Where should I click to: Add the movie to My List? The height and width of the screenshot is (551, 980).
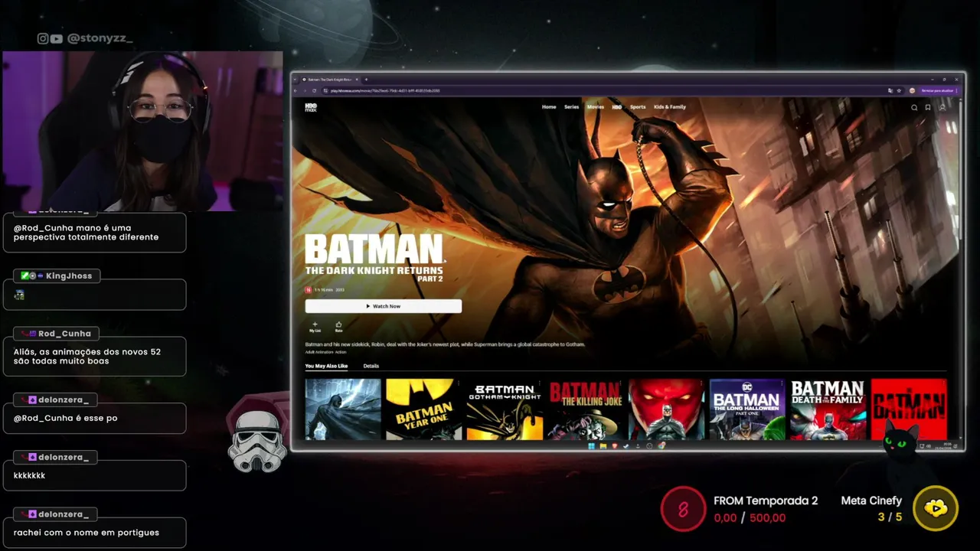(315, 327)
